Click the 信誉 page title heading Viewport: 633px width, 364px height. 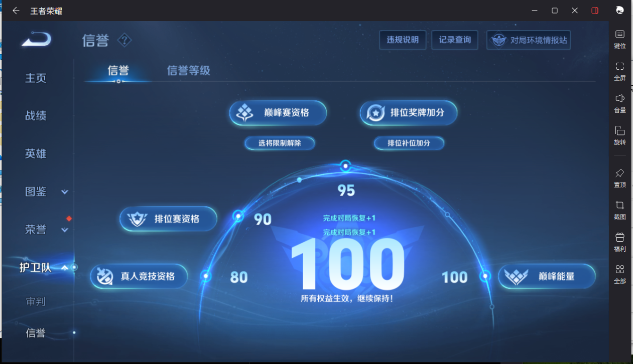[x=95, y=40]
